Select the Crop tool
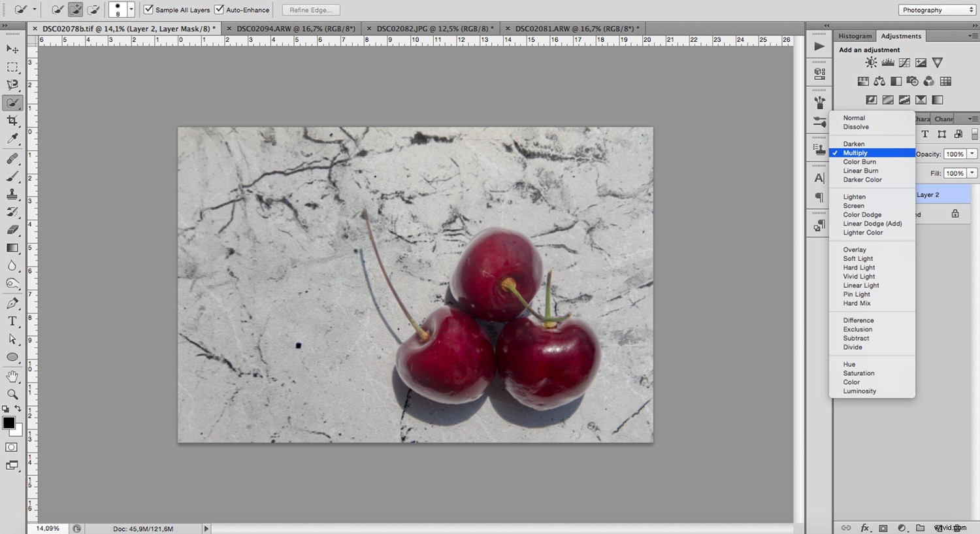This screenshot has width=980, height=534. tap(12, 120)
